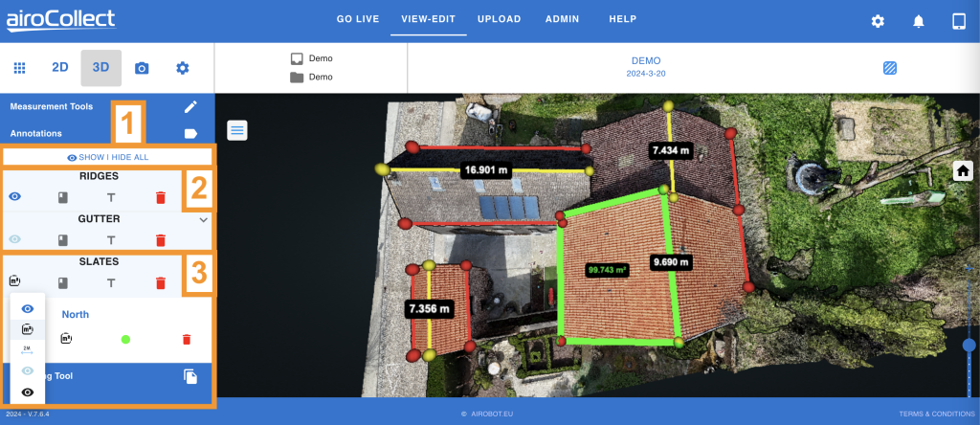Delete the RIDGES group with trash icon

tap(161, 198)
